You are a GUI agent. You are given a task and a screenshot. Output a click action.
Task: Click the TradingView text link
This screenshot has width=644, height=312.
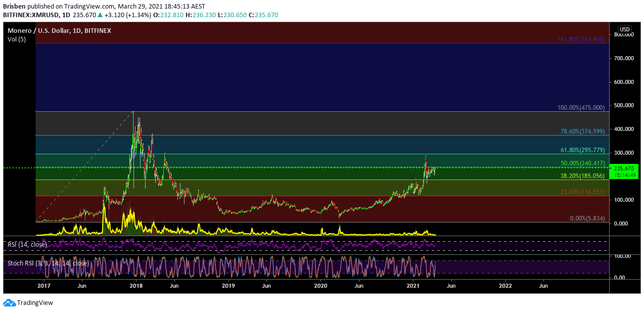35,303
